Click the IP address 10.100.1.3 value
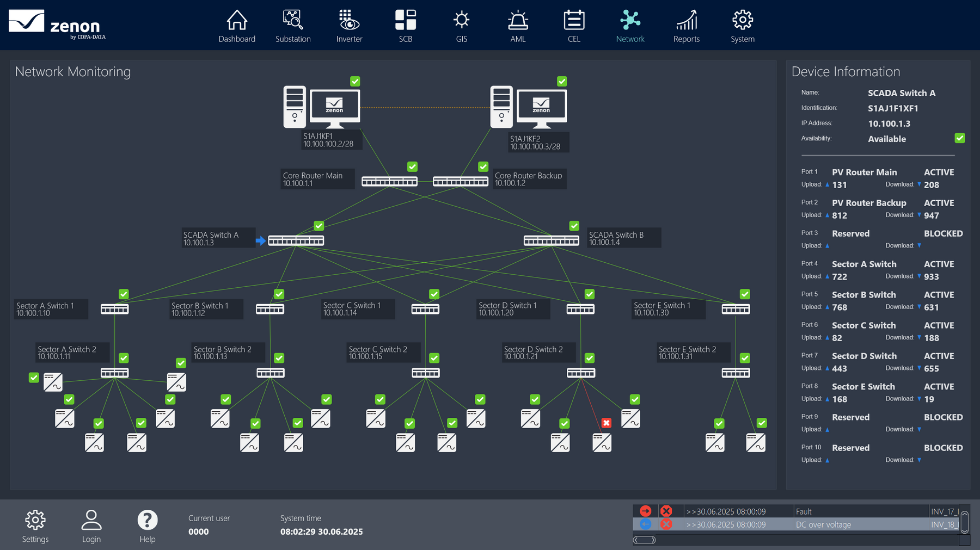Viewport: 980px width, 550px height. pyautogui.click(x=889, y=123)
